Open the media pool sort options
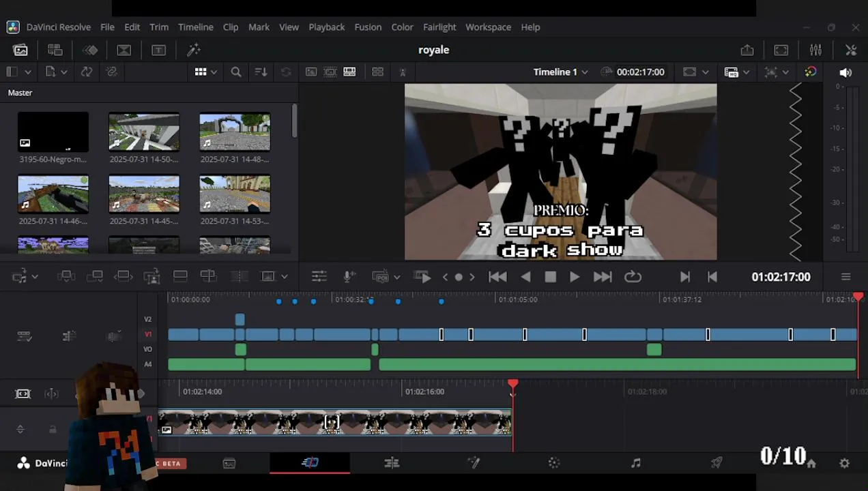The height and width of the screenshot is (491, 868). coord(261,72)
